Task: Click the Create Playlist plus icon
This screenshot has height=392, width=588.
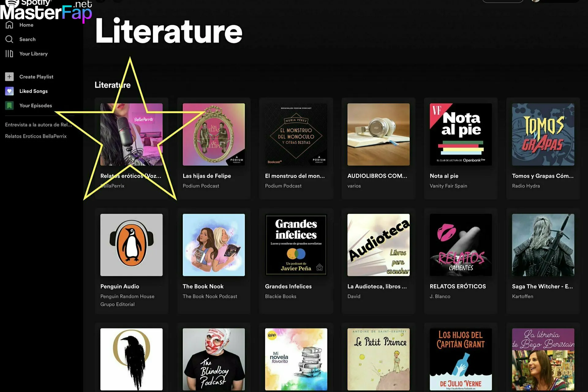Action: click(x=9, y=77)
